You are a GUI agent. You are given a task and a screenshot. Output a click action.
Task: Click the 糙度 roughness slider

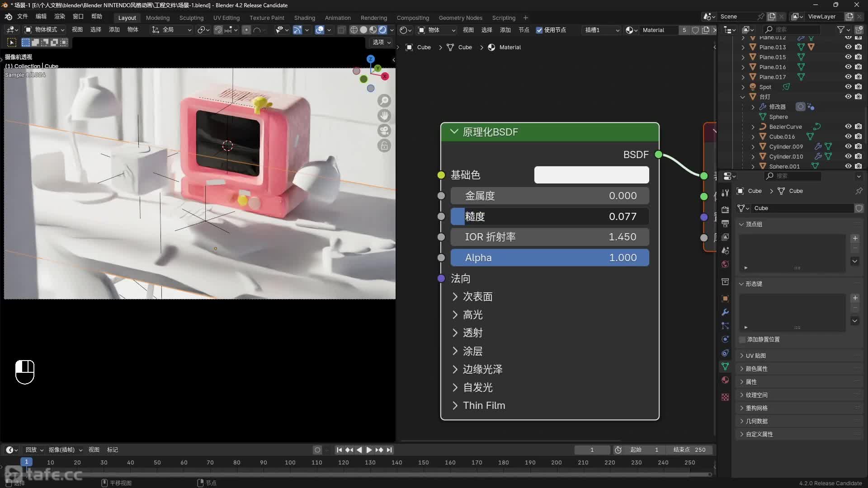(550, 216)
